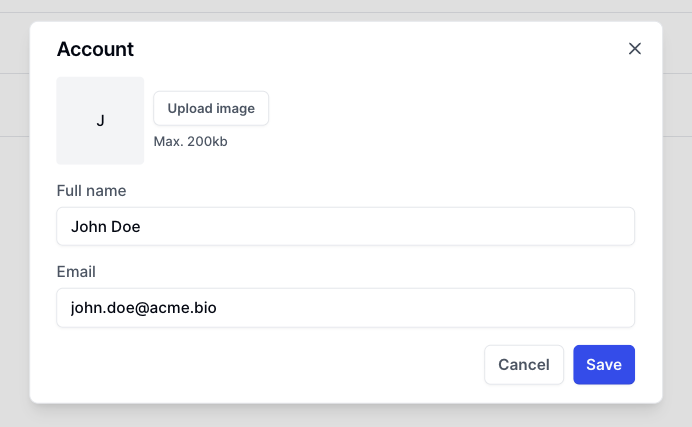Screen dimensions: 692x427
Task: Click the "J" initial inside the avatar
Action: point(100,121)
